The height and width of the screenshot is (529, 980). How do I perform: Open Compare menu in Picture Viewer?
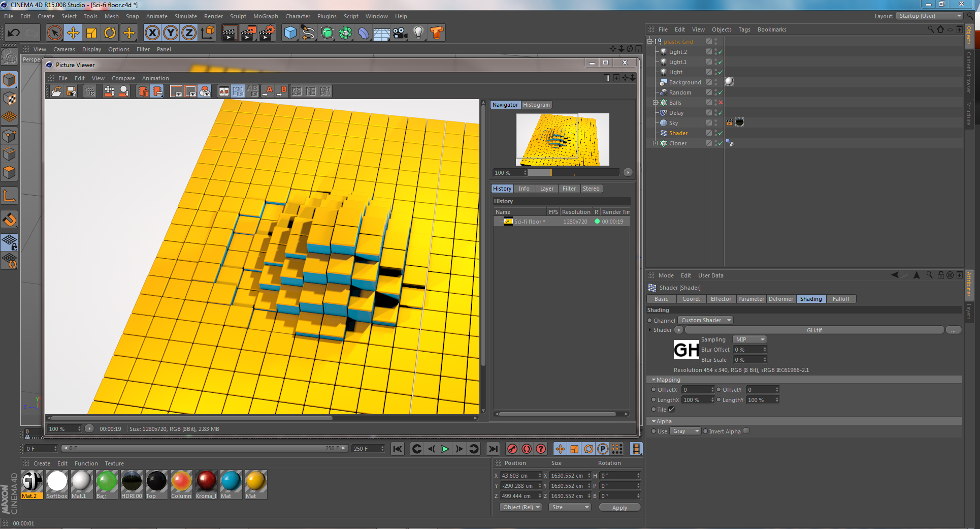(123, 78)
